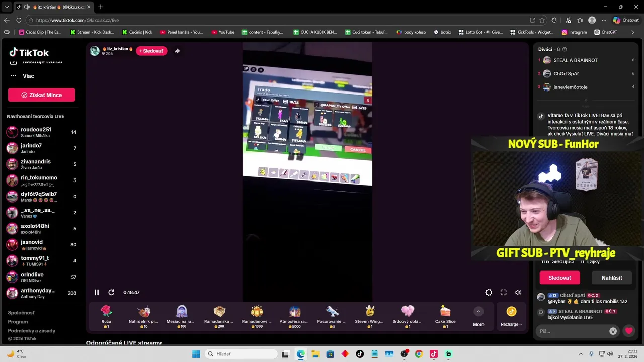Screen dimensions: 644x362
Task: Open jasnovid live stream
Action: [41, 245]
